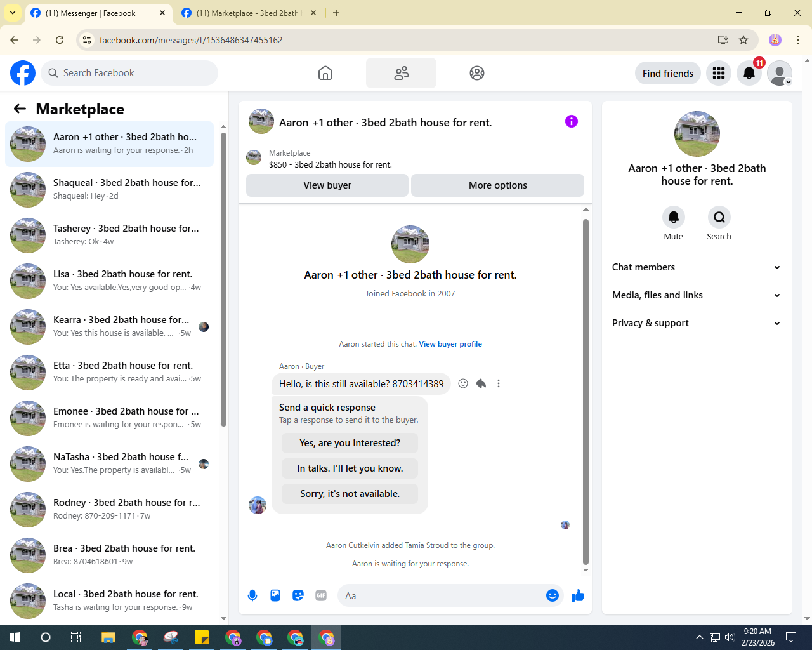Screen dimensions: 812x650
Task: Open emoji picker in message box
Action: [x=553, y=595]
